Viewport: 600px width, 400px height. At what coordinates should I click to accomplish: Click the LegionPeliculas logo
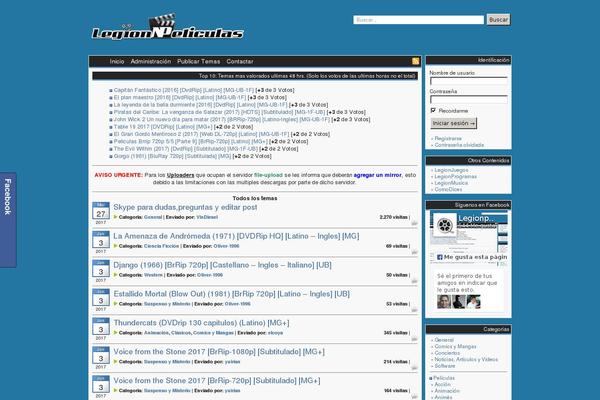coord(168,27)
